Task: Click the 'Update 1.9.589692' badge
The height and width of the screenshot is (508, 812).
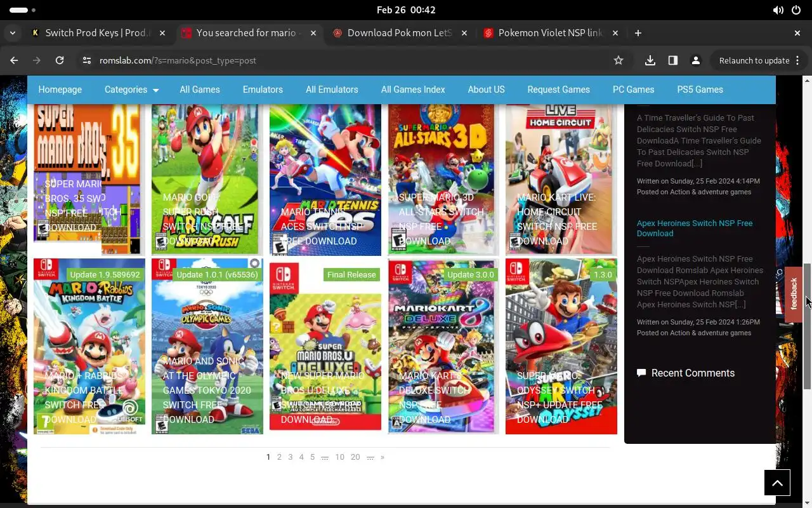Action: [105, 275]
